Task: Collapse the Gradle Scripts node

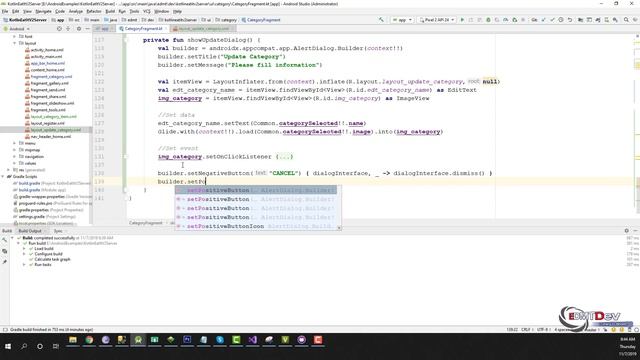Action: coord(3,177)
